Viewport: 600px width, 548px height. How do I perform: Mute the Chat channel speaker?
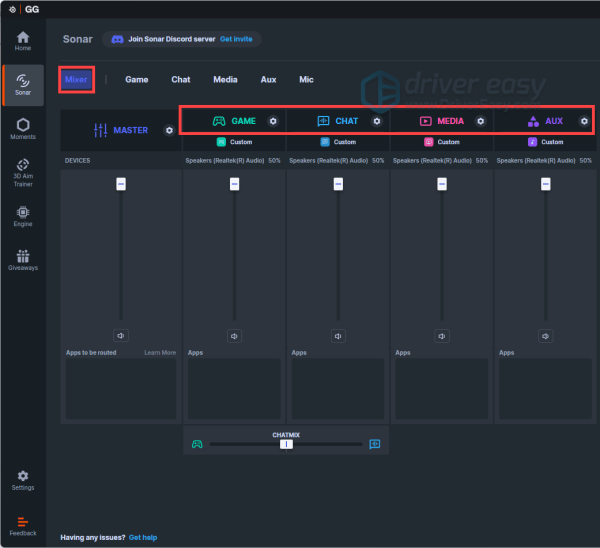coord(338,336)
